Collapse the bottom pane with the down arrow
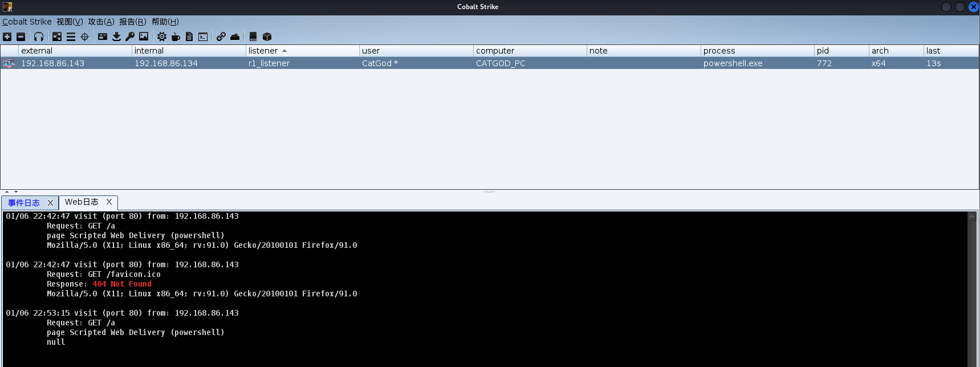Viewport: 980px width, 367px height. (x=16, y=192)
